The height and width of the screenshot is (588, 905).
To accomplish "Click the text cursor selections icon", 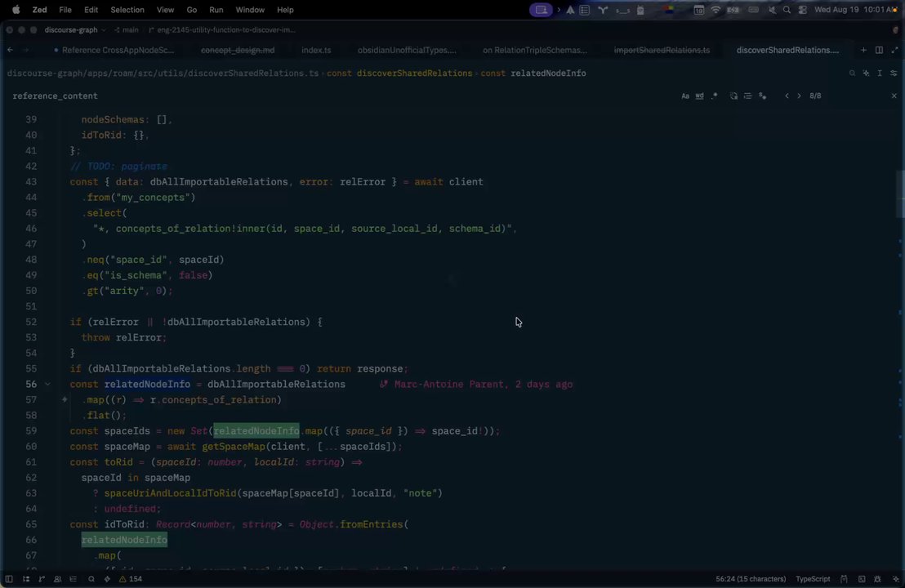I will pos(880,73).
